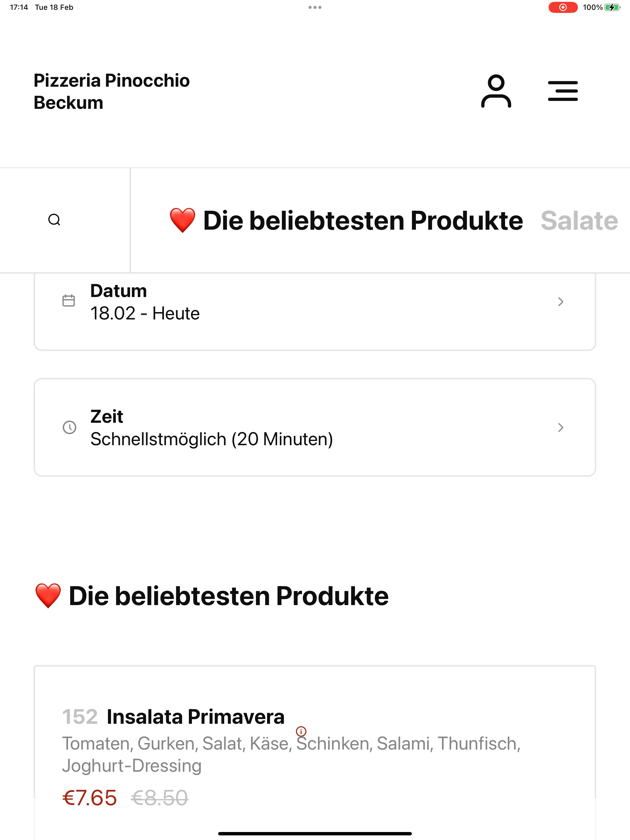Expand the Datum row chevron
This screenshot has width=630, height=840.
click(560, 302)
